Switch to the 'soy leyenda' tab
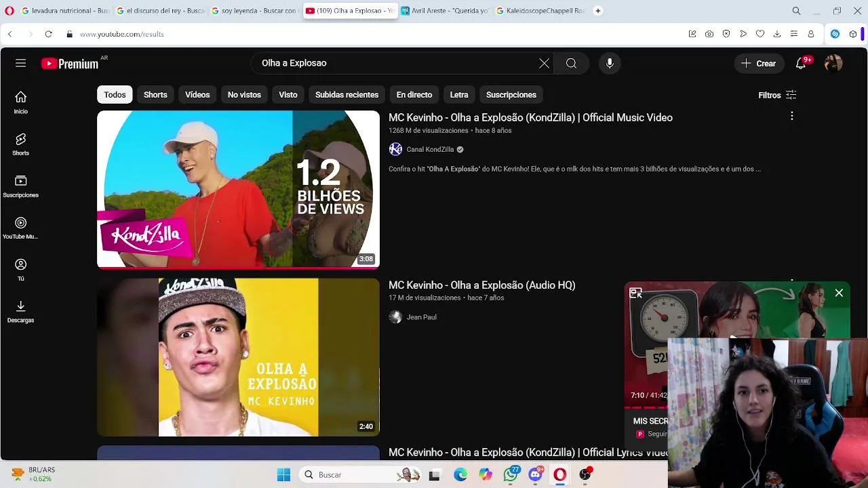 point(254,11)
